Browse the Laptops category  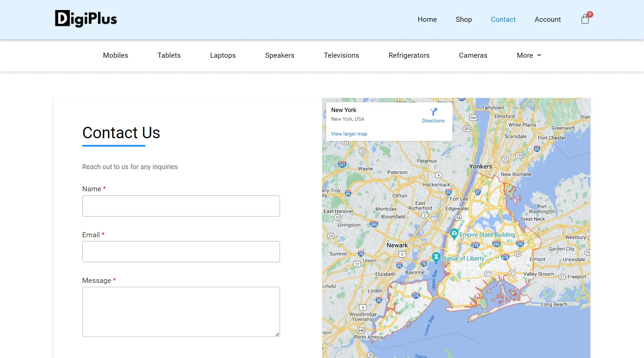pos(223,55)
